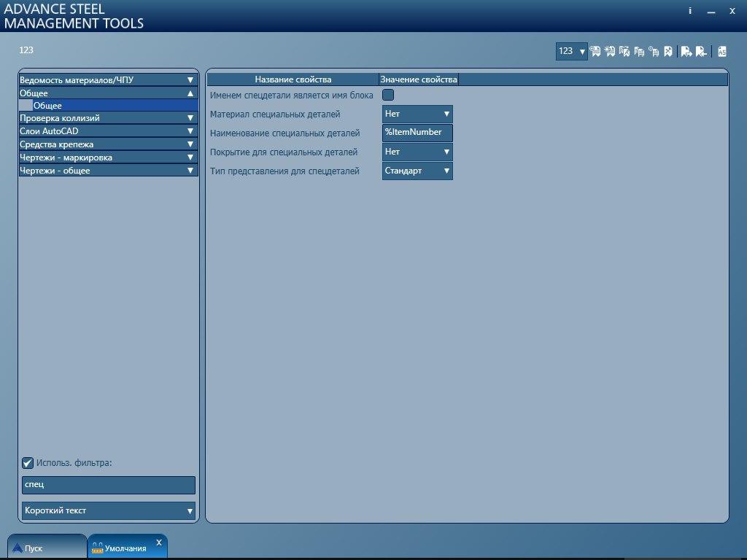The height and width of the screenshot is (560, 747).
Task: Click the AS document icon in toolbar
Action: pyautogui.click(x=721, y=51)
